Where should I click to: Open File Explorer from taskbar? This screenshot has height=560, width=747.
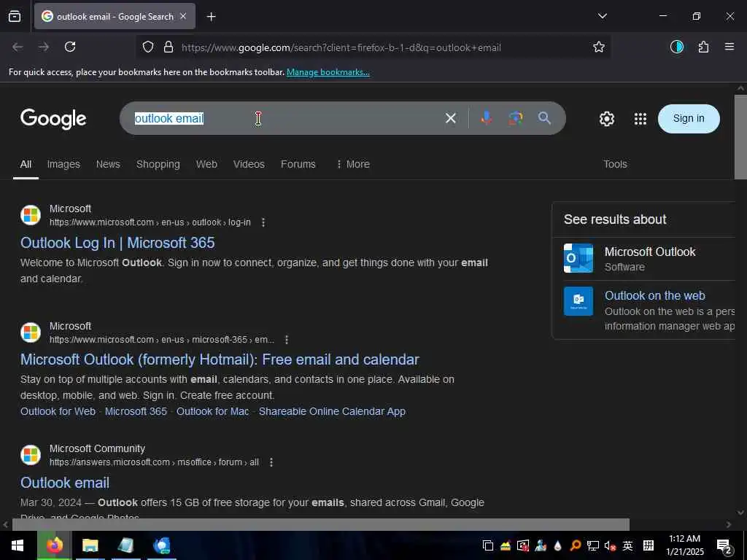[90, 545]
